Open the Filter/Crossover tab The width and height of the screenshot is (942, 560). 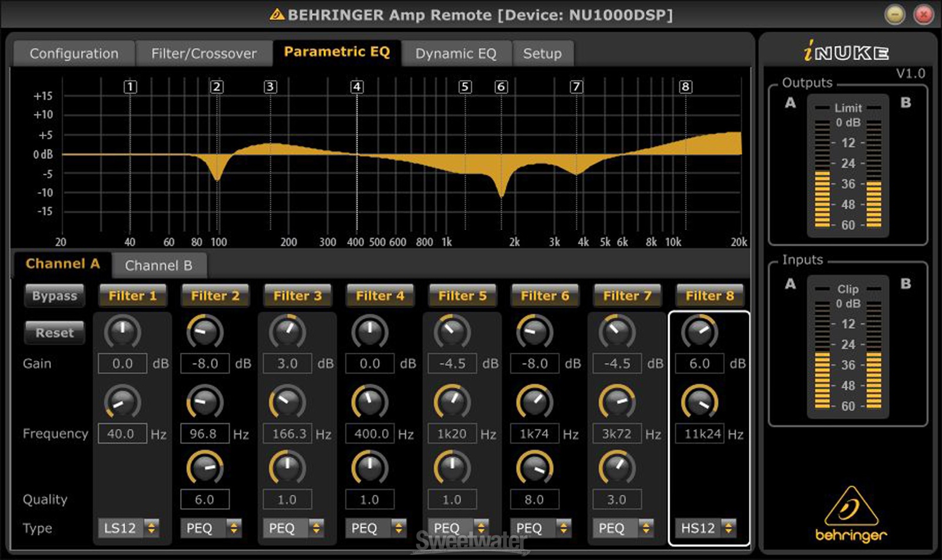tap(204, 54)
